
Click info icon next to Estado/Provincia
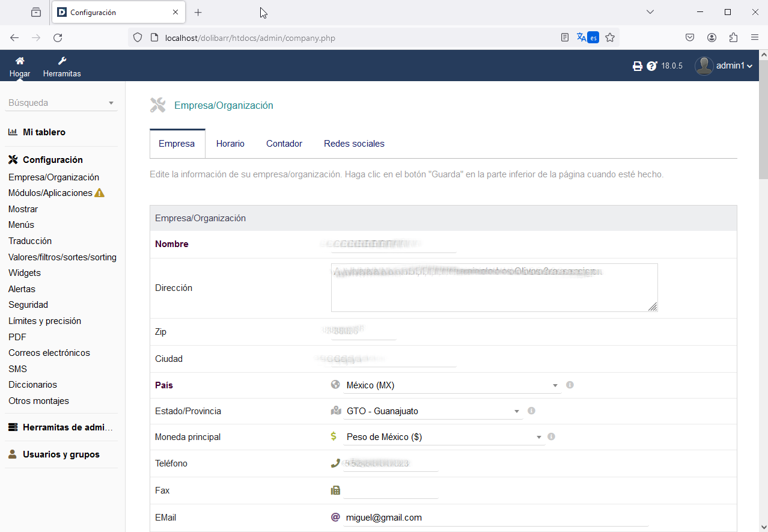531,411
